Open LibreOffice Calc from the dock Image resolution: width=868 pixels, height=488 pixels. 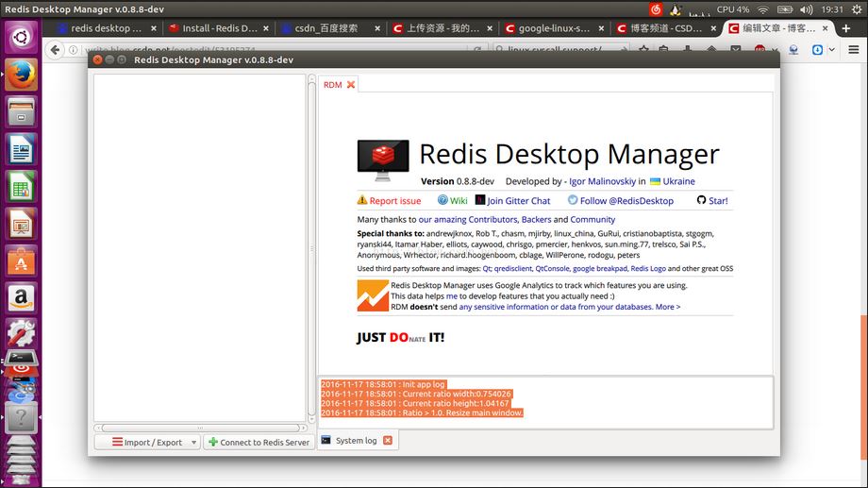coord(21,186)
